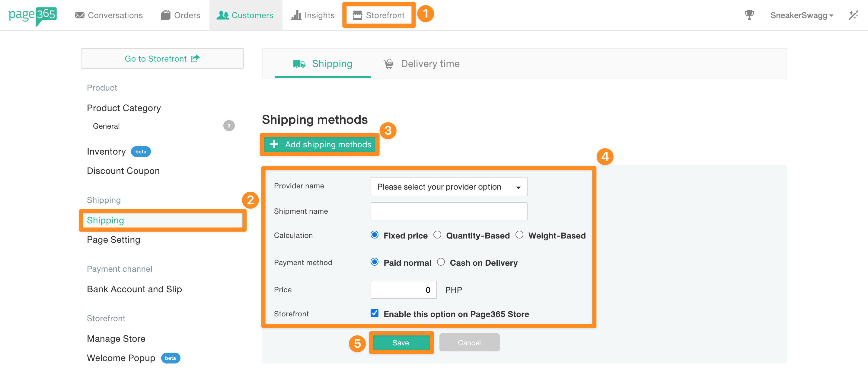Click the page365 logo
Viewport: 868px width, 381px height.
tap(32, 15)
